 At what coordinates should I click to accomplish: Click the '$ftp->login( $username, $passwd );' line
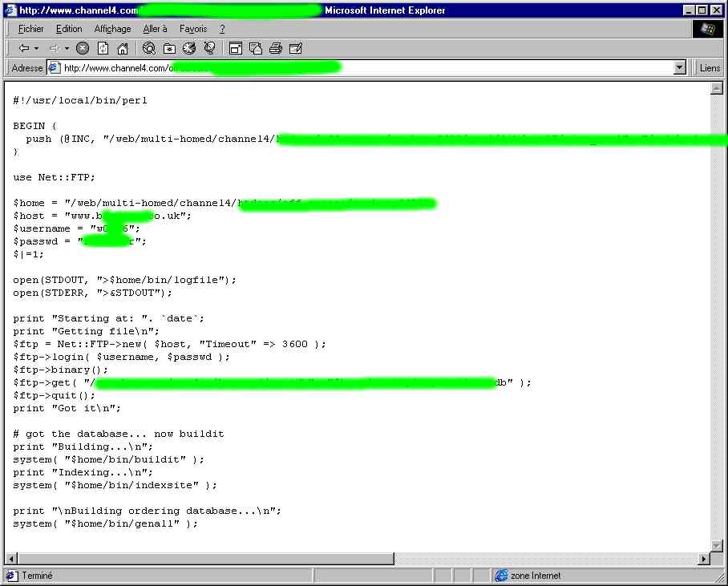pos(121,357)
